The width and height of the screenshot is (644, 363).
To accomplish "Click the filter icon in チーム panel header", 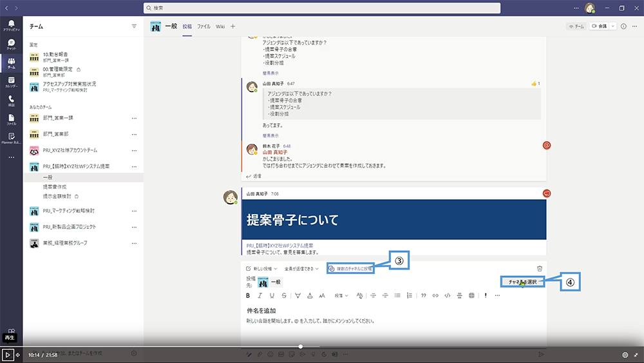I will pos(134,26).
